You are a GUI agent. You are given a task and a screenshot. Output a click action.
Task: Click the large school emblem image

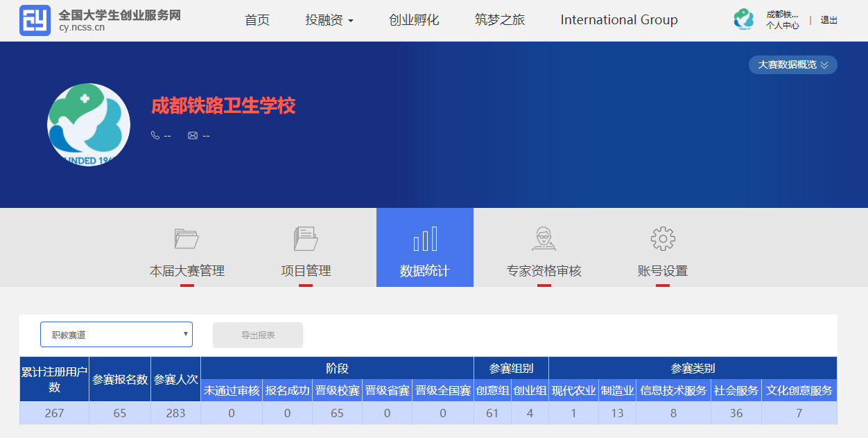tap(89, 125)
